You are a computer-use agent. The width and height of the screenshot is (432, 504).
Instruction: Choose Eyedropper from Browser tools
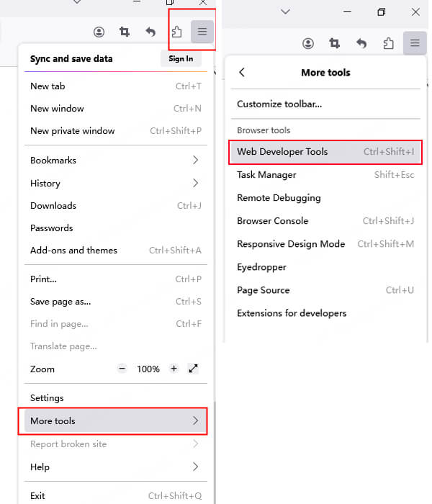(261, 267)
